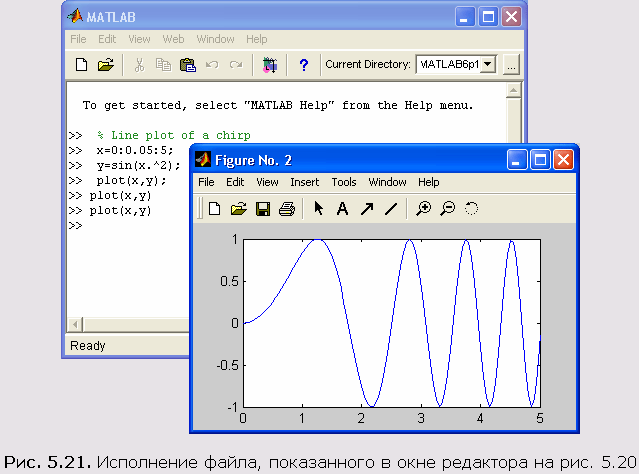Launch Simulink library icon in MATLAB toolbar
The width and height of the screenshot is (639, 474).
pos(270,65)
